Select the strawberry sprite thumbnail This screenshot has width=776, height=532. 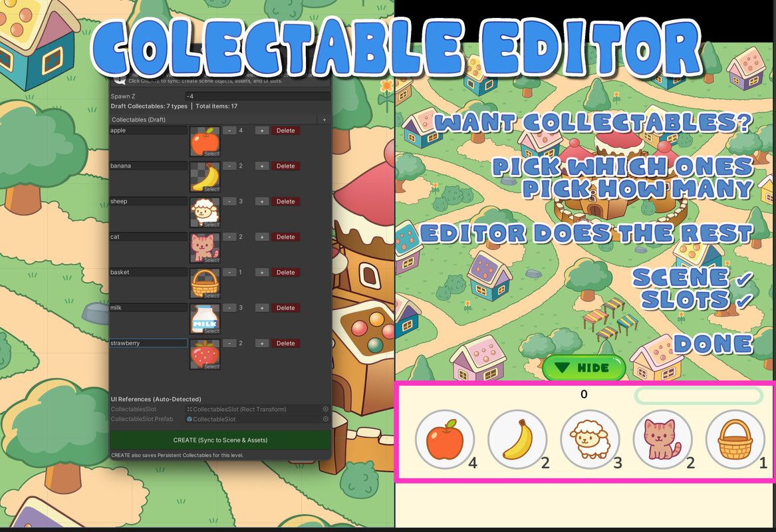[205, 354]
